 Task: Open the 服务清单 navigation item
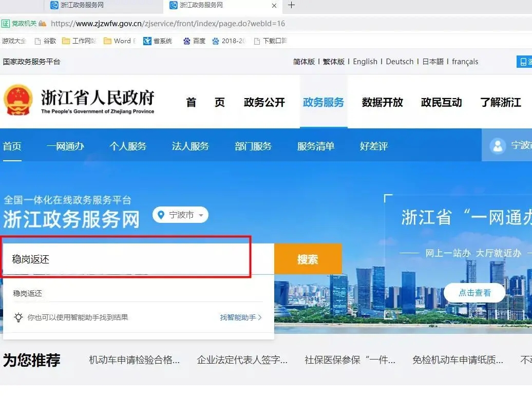[316, 146]
